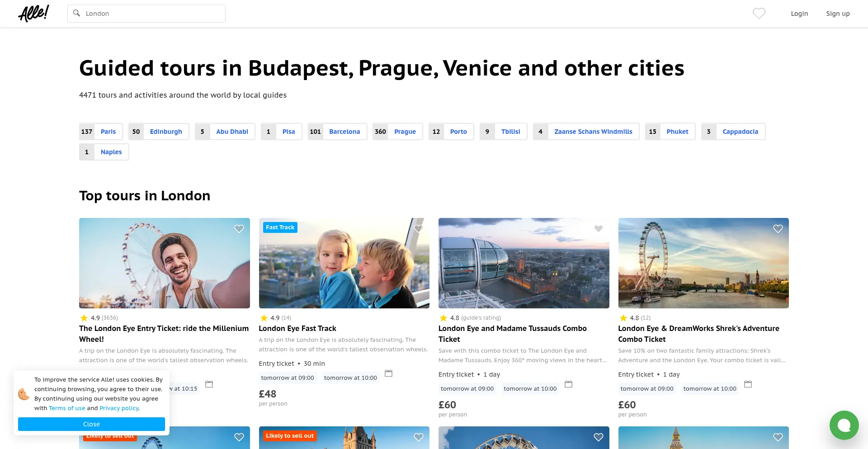The width and height of the screenshot is (868, 449).
Task: Open the Shrek's Adventure Combo river photo
Action: 703,263
